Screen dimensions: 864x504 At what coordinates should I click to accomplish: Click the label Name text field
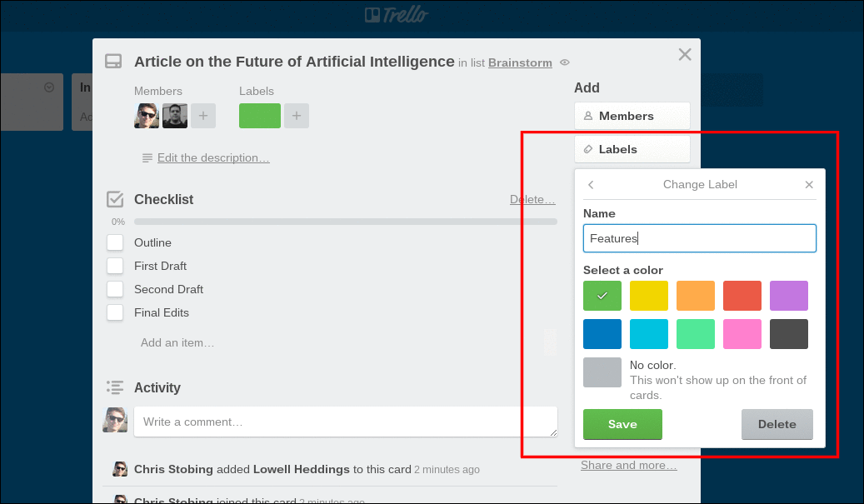[x=699, y=238]
